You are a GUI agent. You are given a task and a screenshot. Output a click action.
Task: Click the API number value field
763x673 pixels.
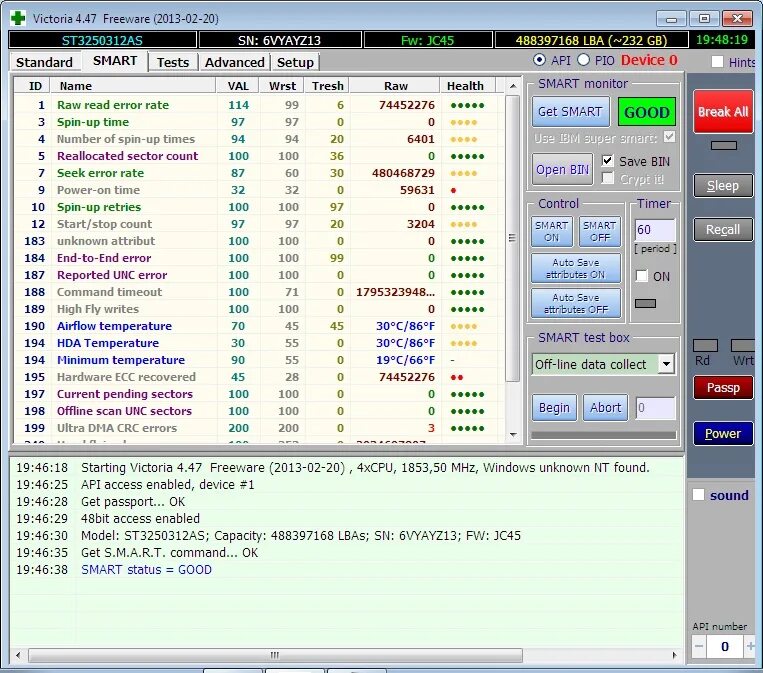pos(725,646)
